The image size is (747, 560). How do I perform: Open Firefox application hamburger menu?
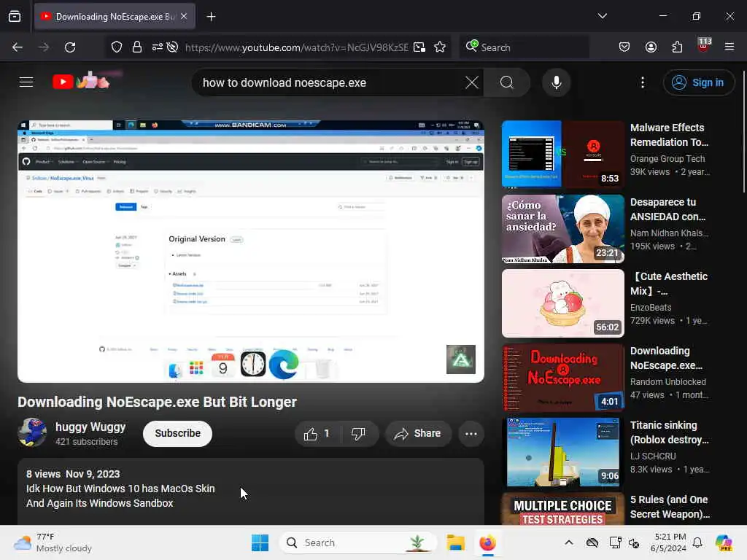click(x=729, y=47)
